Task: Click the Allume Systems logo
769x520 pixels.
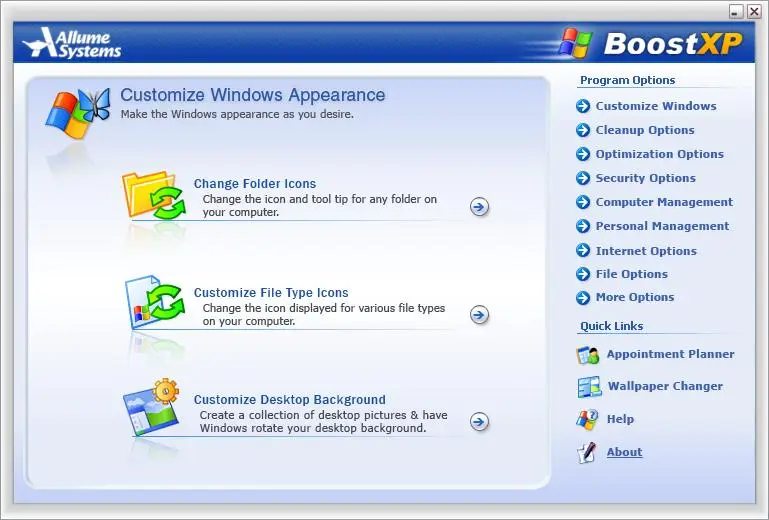Action: point(72,43)
